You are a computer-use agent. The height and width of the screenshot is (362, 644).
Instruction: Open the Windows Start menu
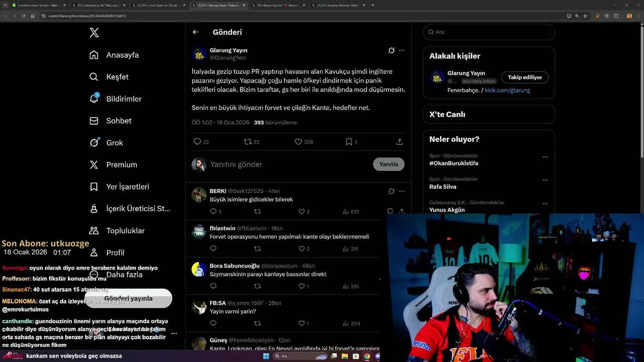click(266, 356)
